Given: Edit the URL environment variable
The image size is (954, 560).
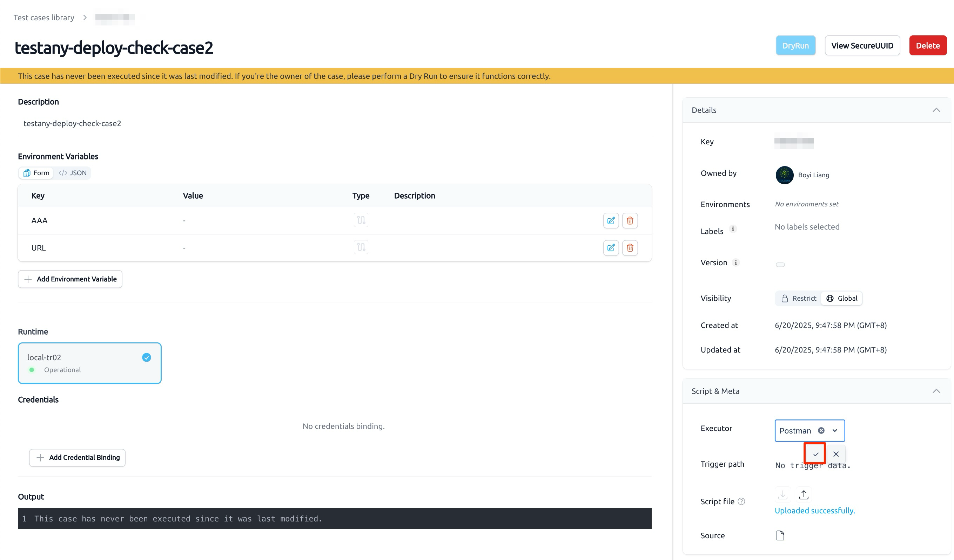Looking at the screenshot, I should (611, 248).
